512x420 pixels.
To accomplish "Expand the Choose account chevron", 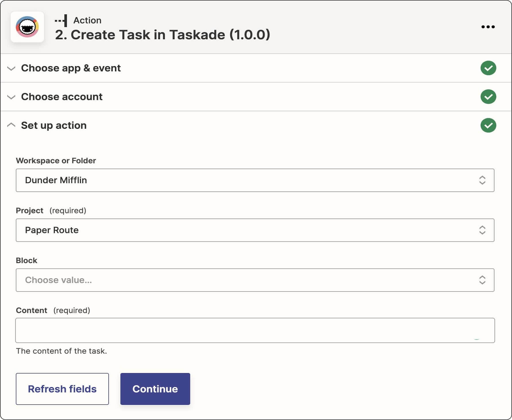I will coord(11,97).
